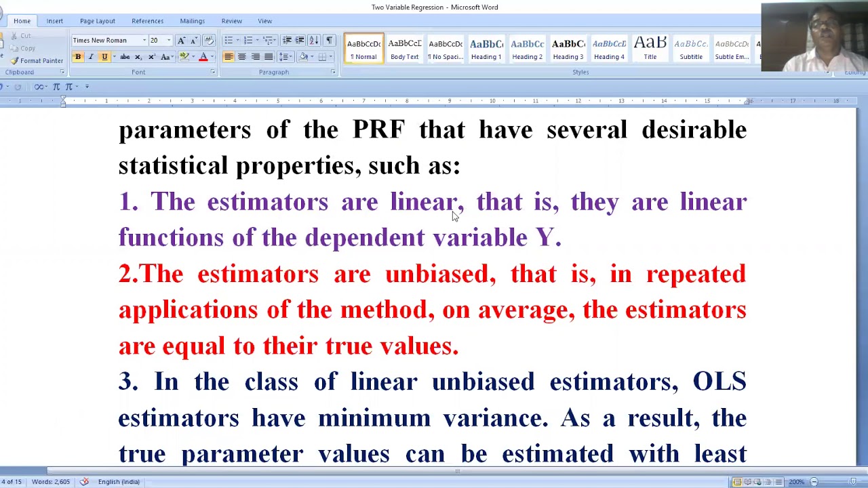The image size is (868, 488).
Task: Open Clipboard pane launcher
Action: [62, 72]
